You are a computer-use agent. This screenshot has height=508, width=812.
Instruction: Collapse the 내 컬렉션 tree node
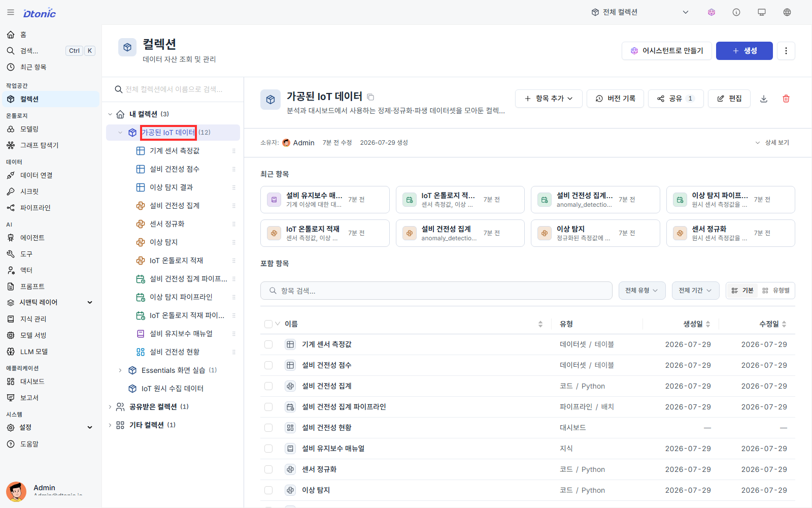[110, 114]
